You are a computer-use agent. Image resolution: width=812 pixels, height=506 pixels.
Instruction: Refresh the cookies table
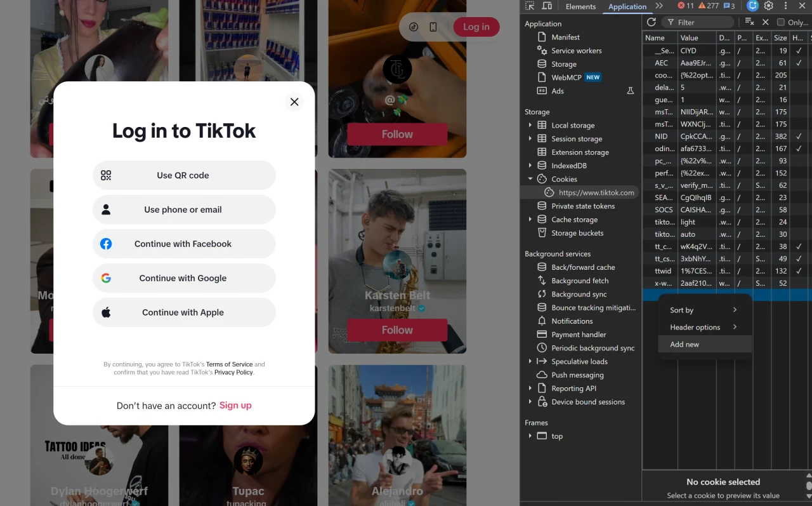(x=651, y=22)
